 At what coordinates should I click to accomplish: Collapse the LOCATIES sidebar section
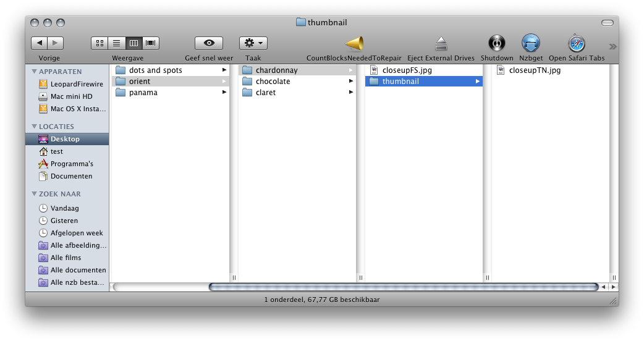coord(35,127)
